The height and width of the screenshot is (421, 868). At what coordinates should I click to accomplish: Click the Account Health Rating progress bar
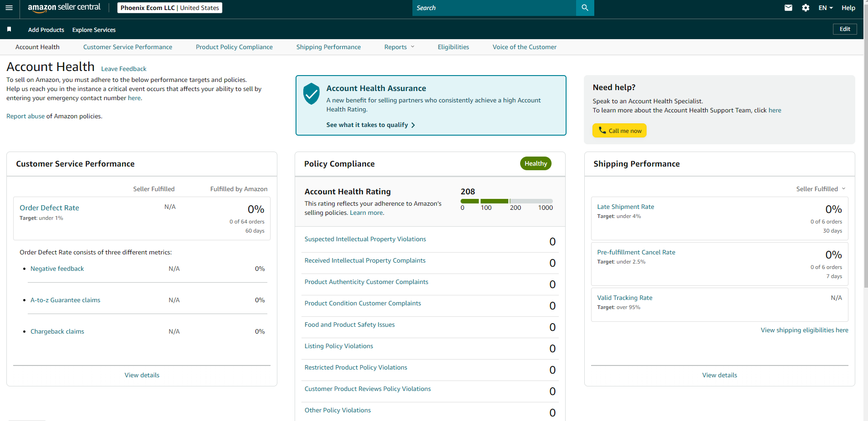507,201
